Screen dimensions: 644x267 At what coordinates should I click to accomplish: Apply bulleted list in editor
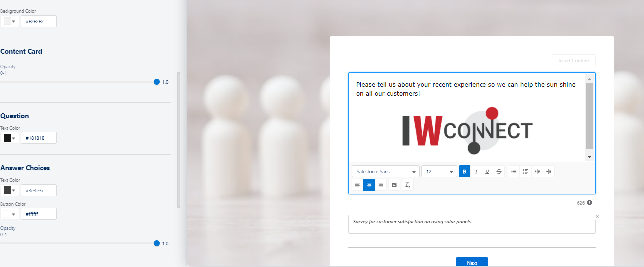click(x=514, y=171)
